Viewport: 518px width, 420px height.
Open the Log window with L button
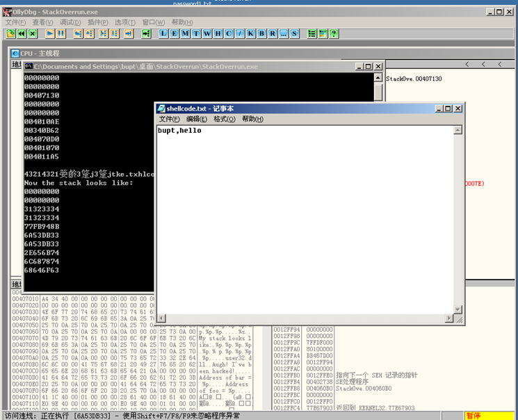[x=164, y=33]
